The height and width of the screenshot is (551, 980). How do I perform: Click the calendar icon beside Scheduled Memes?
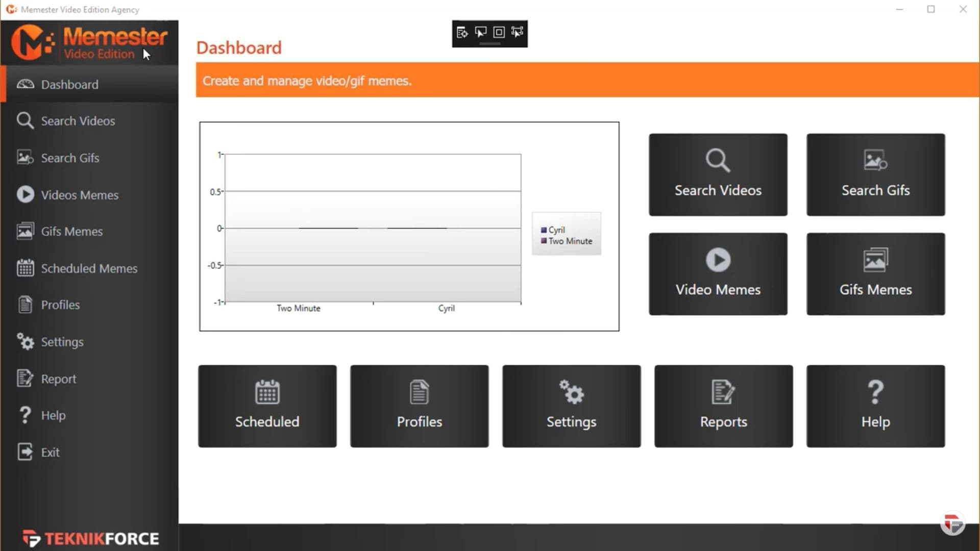pos(25,268)
